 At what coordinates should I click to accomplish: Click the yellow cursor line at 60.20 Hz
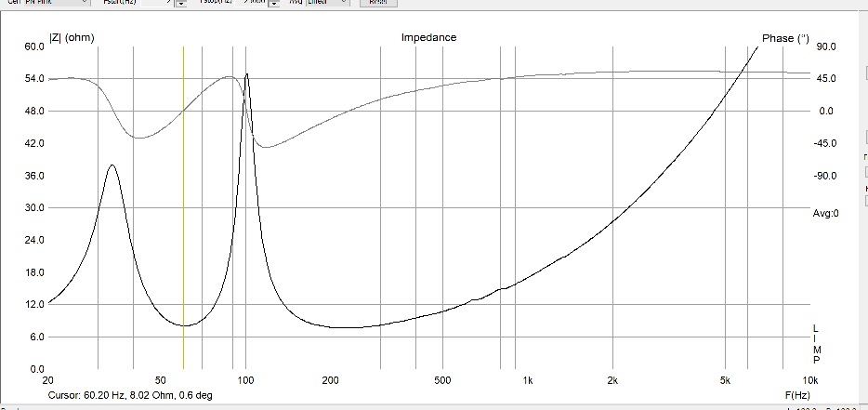tap(183, 207)
